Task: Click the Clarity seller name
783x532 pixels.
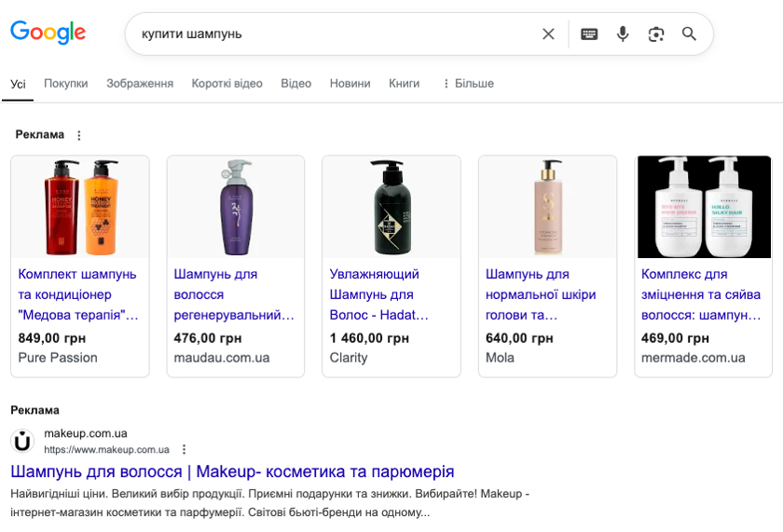Action: (x=349, y=358)
